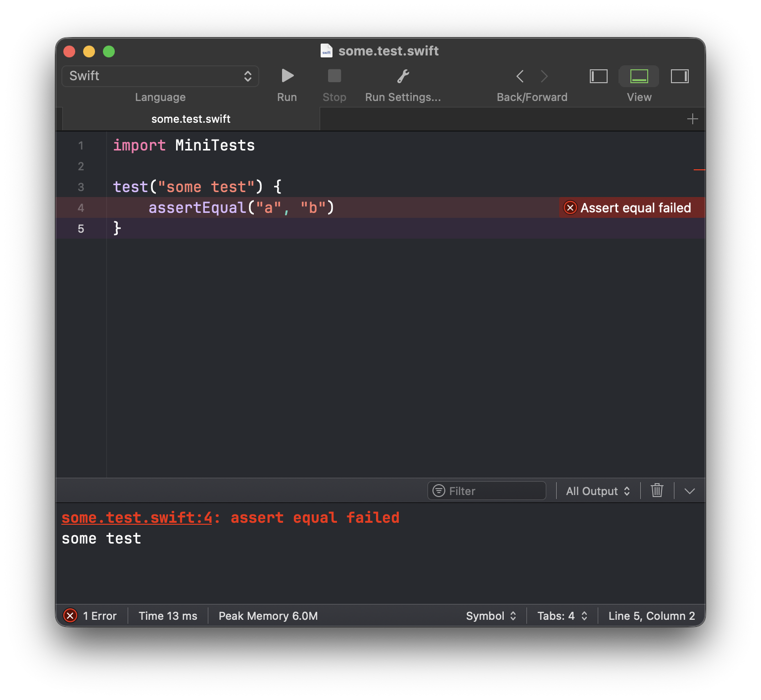Viewport: 761px width, 700px height.
Task: Clear console output with trash icon
Action: [x=657, y=491]
